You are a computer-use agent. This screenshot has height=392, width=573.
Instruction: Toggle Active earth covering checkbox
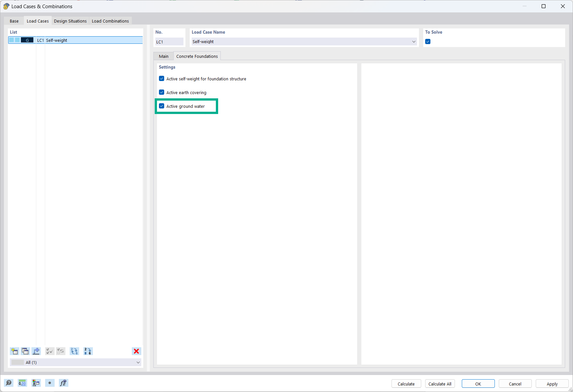click(162, 92)
